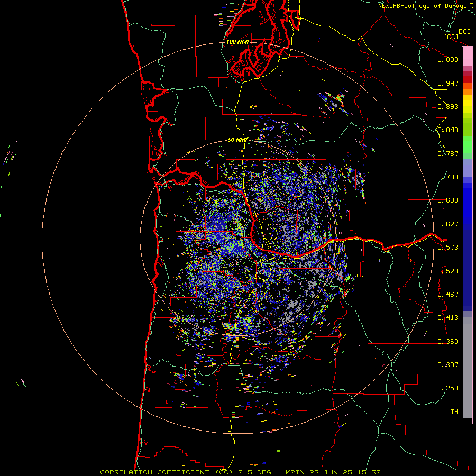Click the 0.573 legend value
Screen dimensions: 476x476
tap(448, 248)
